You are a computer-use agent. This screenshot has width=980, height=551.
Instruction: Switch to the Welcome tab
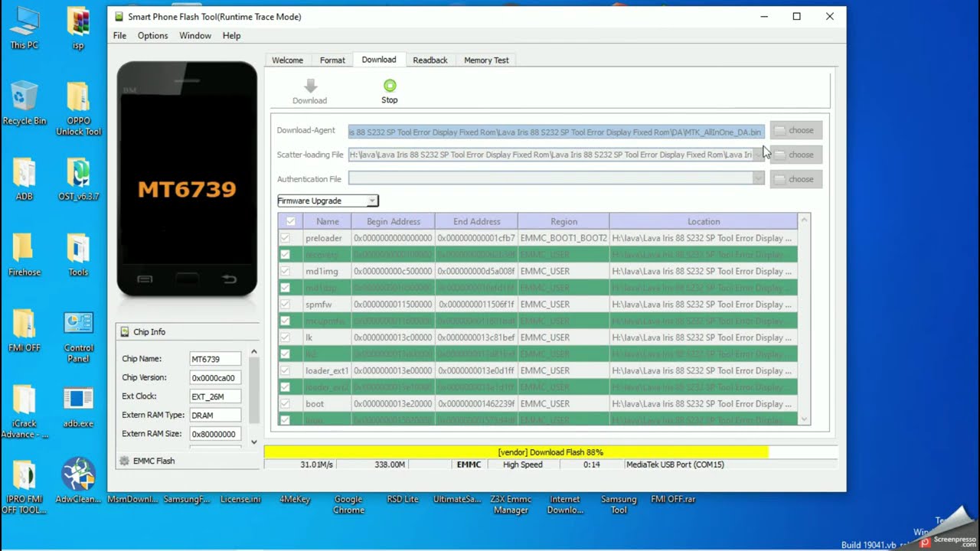[288, 60]
